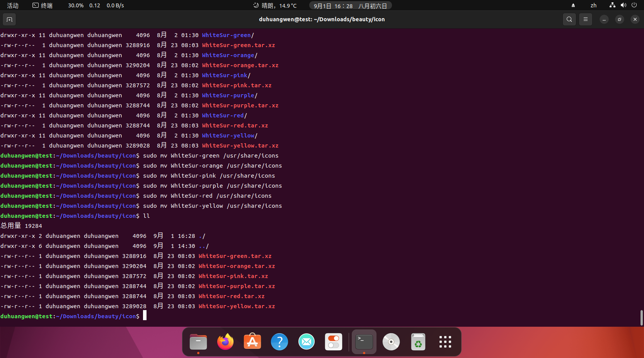
Task: Launch Firefox from the dock
Action: [225, 342]
